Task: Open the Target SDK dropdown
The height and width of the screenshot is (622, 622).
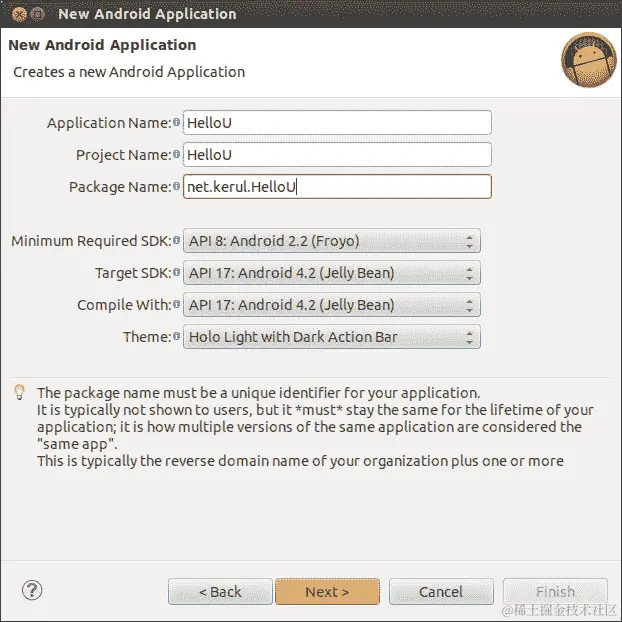Action: 332,273
